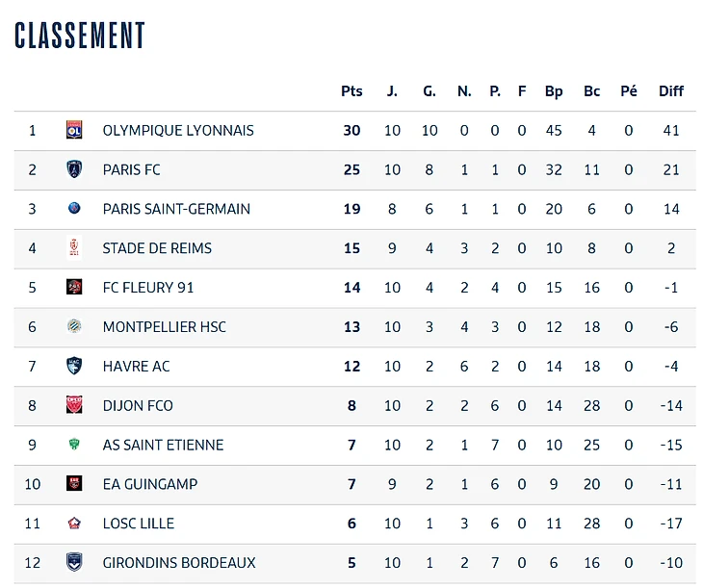Click the Havre AC crest icon
This screenshot has width=703, height=588.
[x=74, y=366]
